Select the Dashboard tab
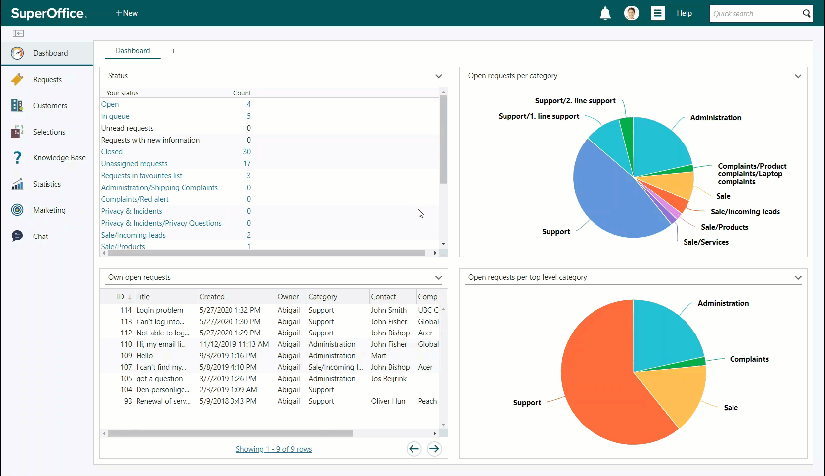The image size is (825, 476). 133,50
